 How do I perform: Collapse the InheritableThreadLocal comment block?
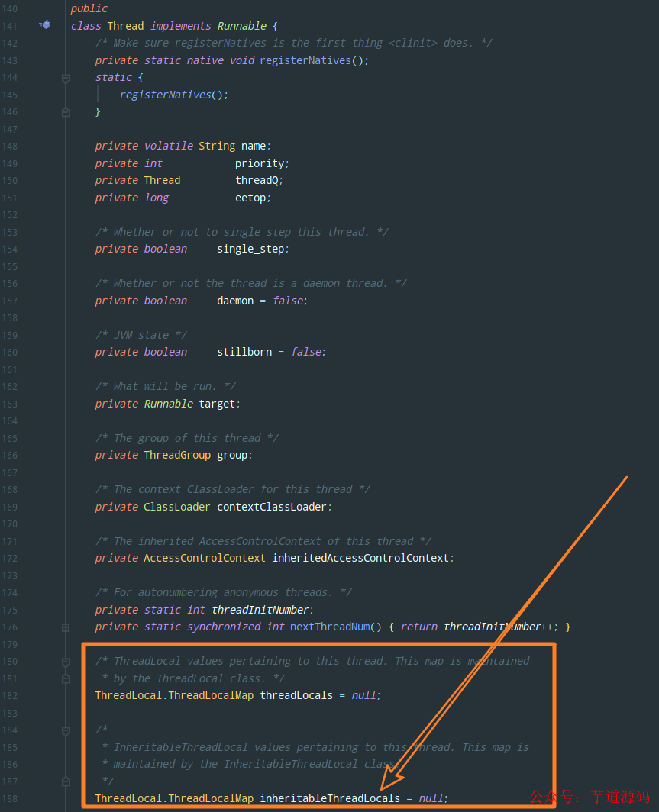point(65,730)
